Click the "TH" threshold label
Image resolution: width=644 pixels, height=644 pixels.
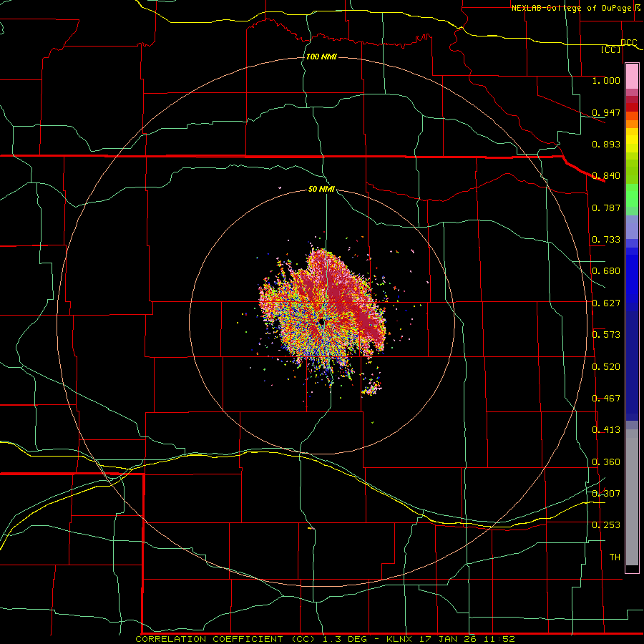tap(615, 557)
